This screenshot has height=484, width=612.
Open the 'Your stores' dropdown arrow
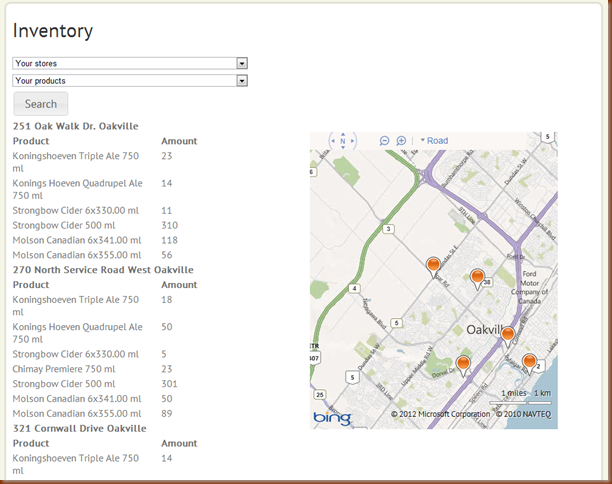click(242, 63)
